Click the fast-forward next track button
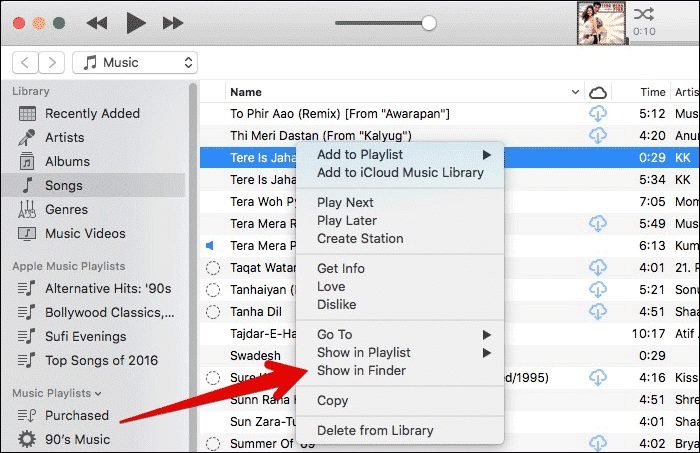The width and height of the screenshot is (700, 453). click(x=173, y=23)
